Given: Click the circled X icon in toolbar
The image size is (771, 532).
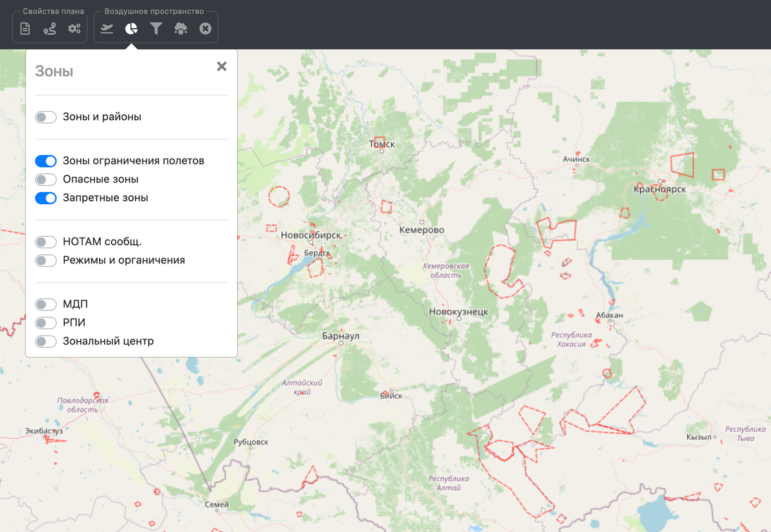Looking at the screenshot, I should [206, 28].
